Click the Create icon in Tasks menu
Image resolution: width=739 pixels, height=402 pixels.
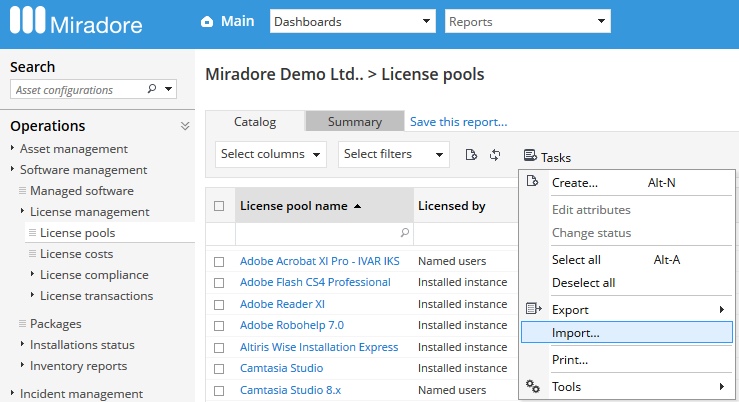point(533,181)
